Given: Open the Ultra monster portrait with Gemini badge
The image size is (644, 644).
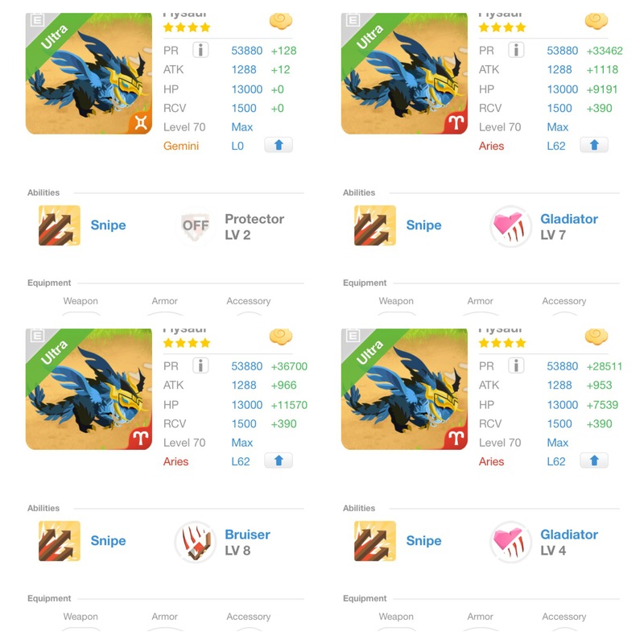Looking at the screenshot, I should pos(89,73).
